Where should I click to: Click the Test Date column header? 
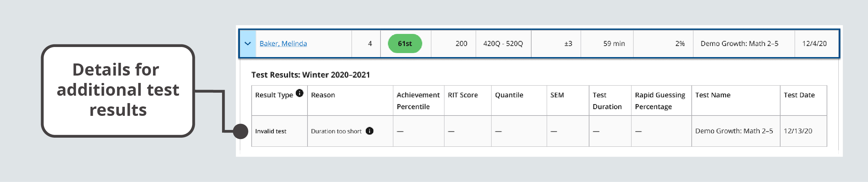coord(799,95)
